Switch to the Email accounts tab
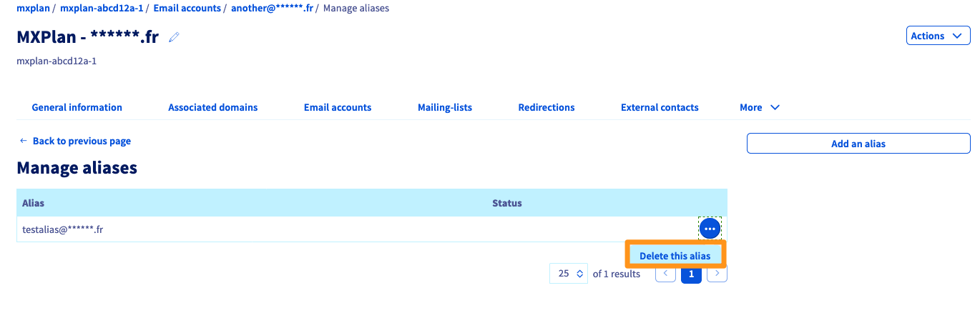The width and height of the screenshot is (980, 313). coord(338,107)
